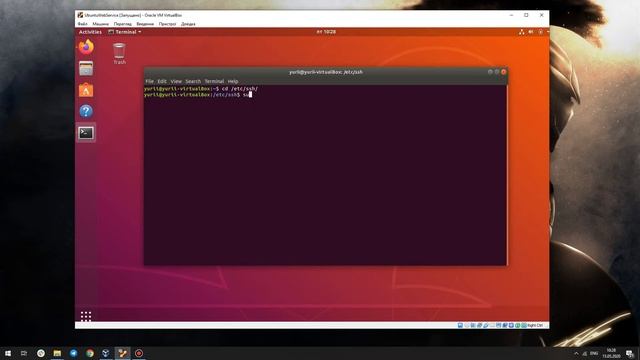This screenshot has width=640, height=360.
Task: Maximize the VirtualBox window
Action: [527, 15]
